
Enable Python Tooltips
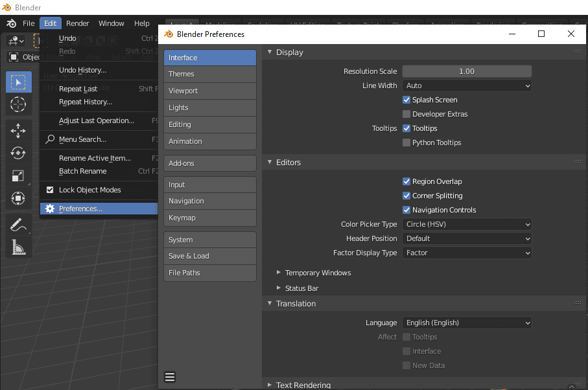[x=406, y=143]
